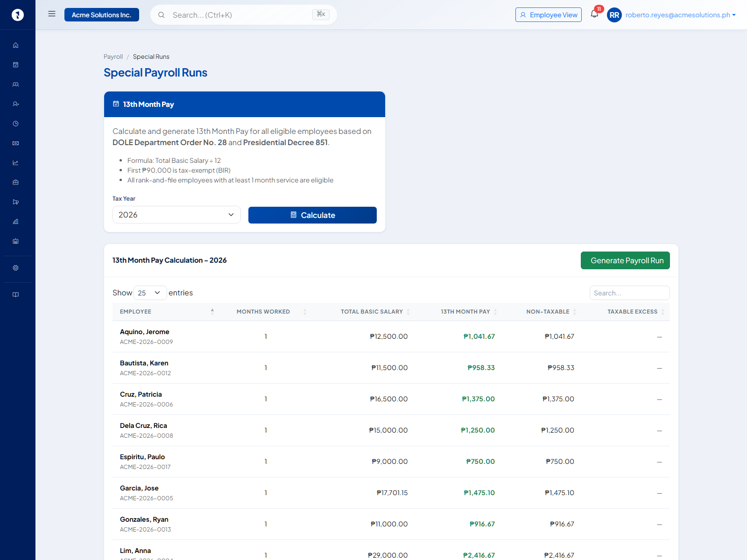Viewport: 747px width, 560px height.
Task: Open the clock attendance icon in sidebar
Action: (15, 124)
